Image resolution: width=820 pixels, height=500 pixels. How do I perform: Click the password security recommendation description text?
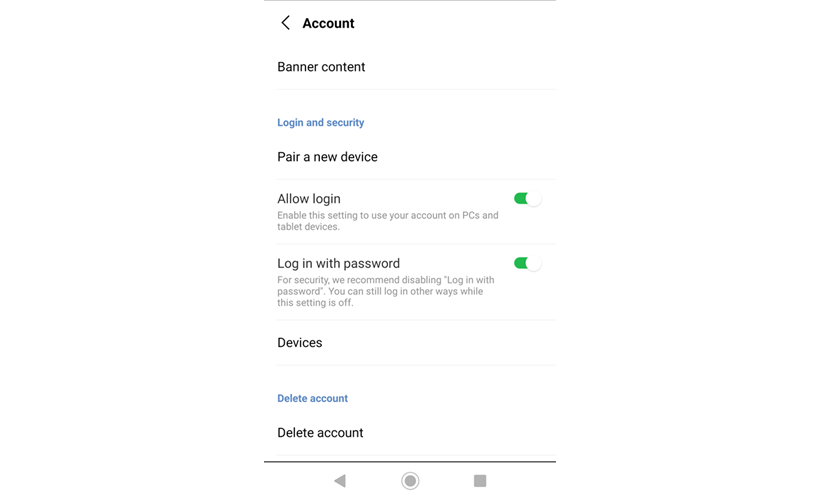385,291
